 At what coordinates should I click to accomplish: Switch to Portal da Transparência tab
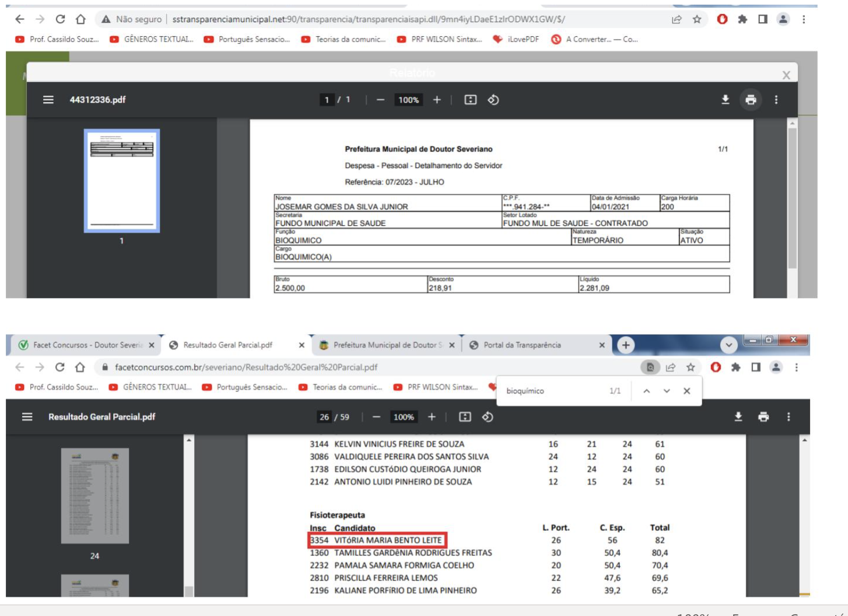(522, 345)
